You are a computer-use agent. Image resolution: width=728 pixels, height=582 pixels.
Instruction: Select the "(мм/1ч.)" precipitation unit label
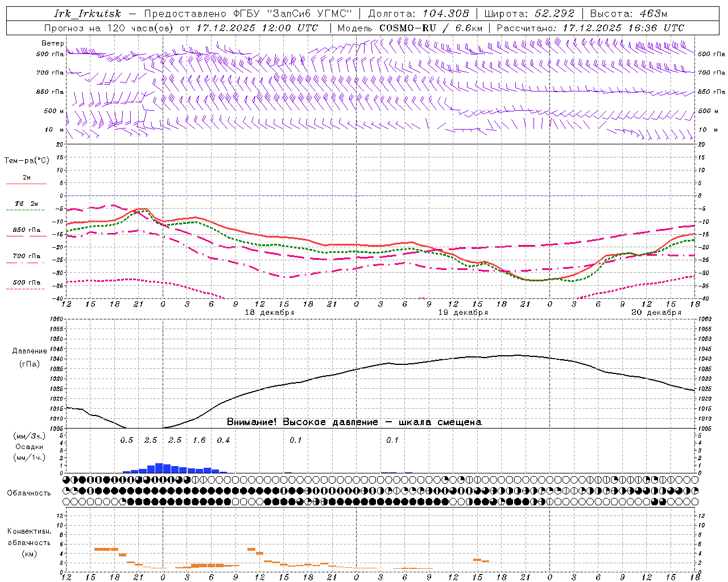(x=30, y=458)
